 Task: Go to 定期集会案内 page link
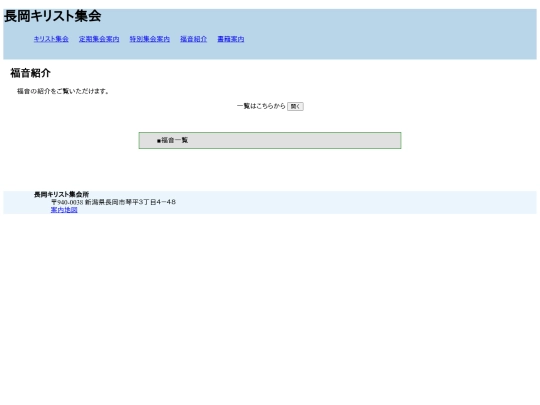click(x=99, y=39)
